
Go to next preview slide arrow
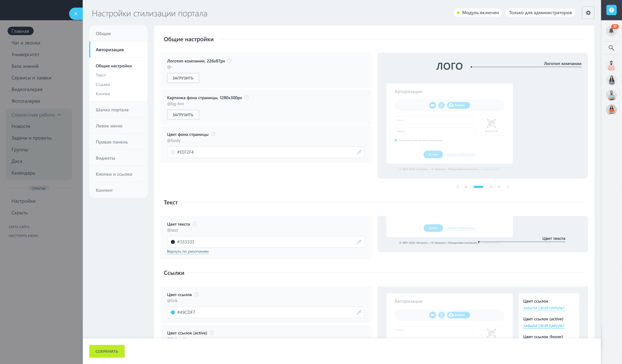pyautogui.click(x=508, y=187)
